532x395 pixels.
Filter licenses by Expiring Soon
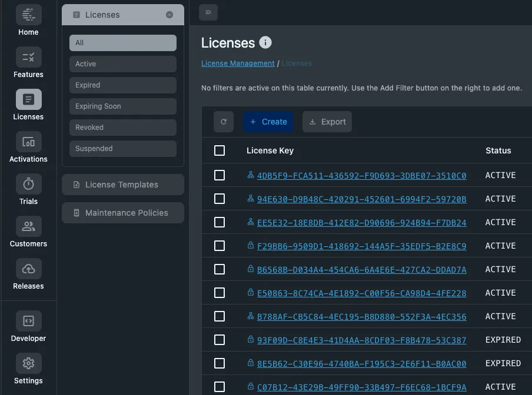click(x=122, y=106)
